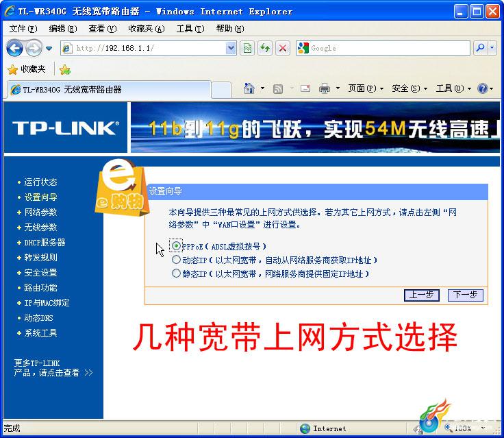
Task: Open the 帮助(H) menu
Action: pos(230,29)
